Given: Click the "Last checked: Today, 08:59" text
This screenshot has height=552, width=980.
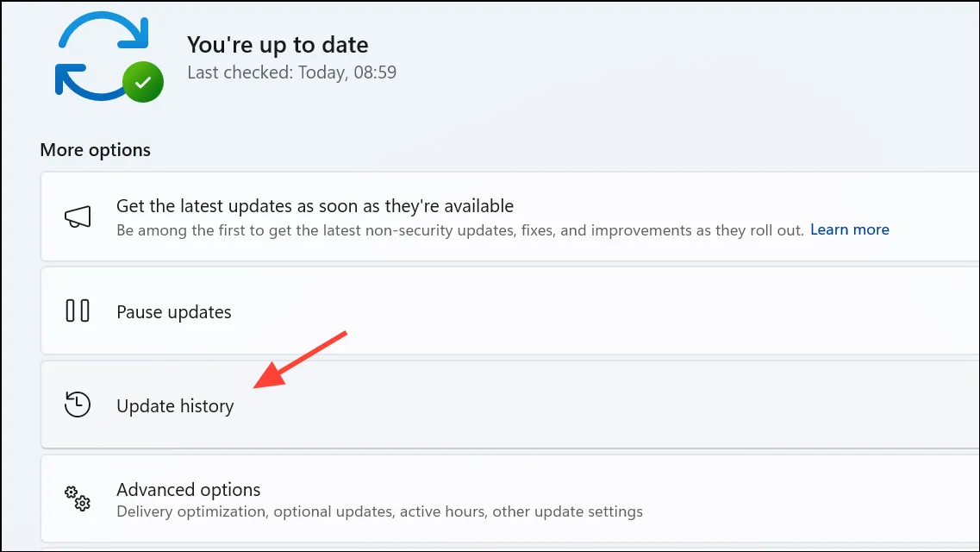Looking at the screenshot, I should [x=292, y=72].
